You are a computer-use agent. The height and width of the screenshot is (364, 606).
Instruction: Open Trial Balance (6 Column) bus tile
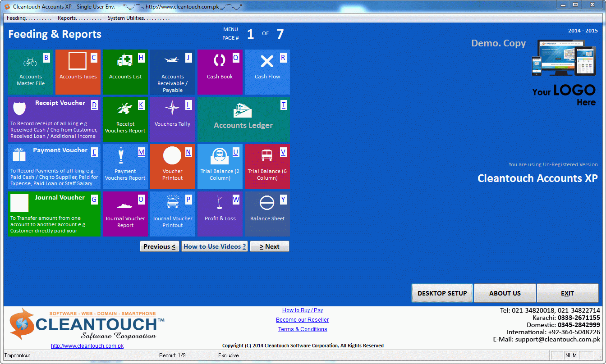267,167
